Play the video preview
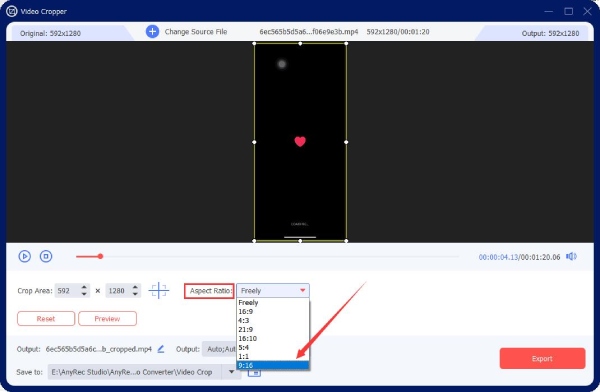 [x=24, y=256]
